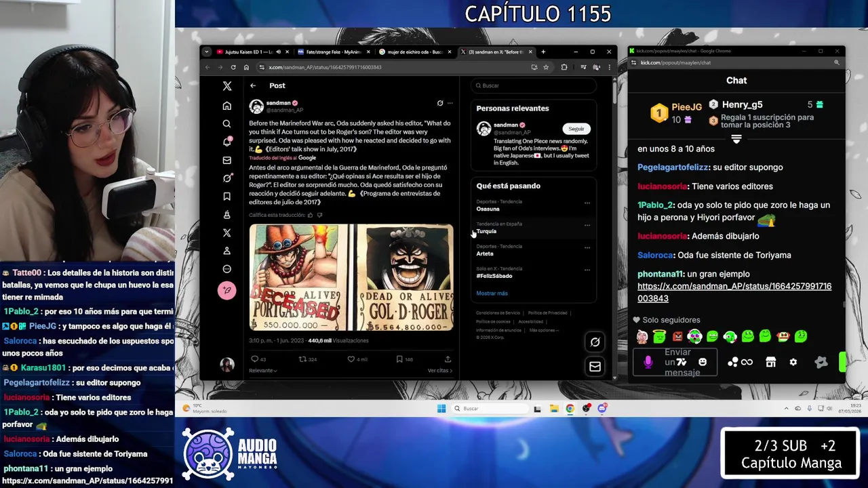Viewport: 868px width, 488px height.
Task: Go to the X Home feed icon
Action: pyautogui.click(x=227, y=106)
